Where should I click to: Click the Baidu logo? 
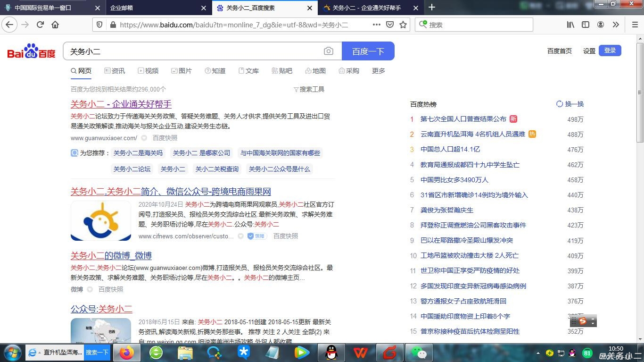coord(31,51)
